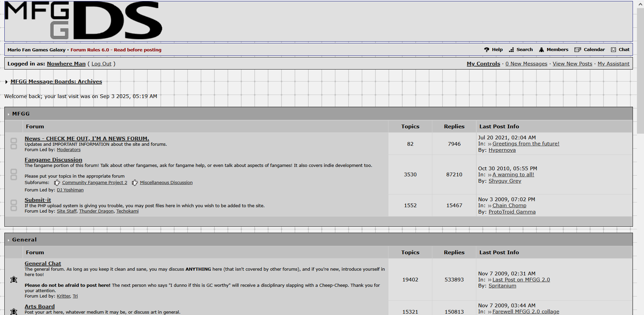Click subforum icon beside Community Fangame Project 2
Viewport: 644px width, 315px height.
[x=57, y=183]
